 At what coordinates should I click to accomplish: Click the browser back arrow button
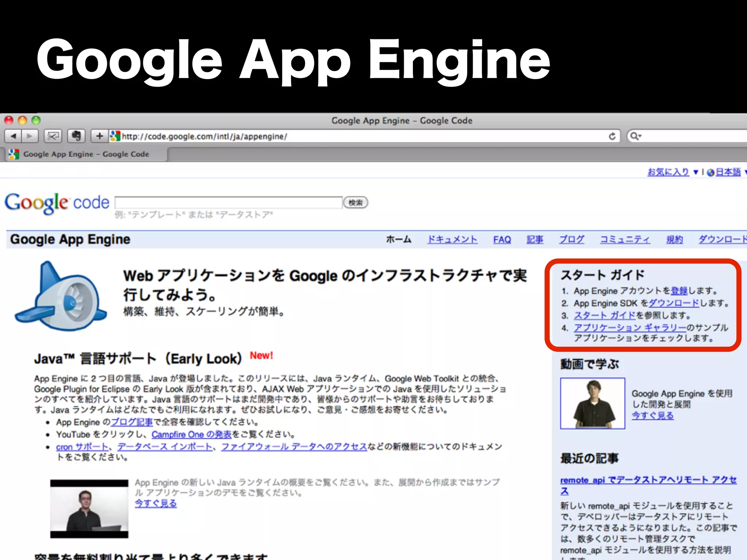coord(13,136)
